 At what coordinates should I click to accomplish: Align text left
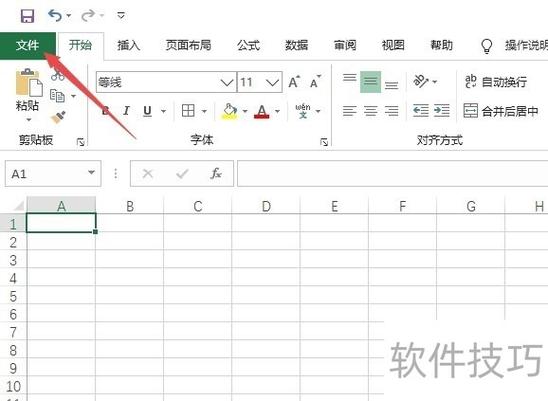(x=349, y=111)
